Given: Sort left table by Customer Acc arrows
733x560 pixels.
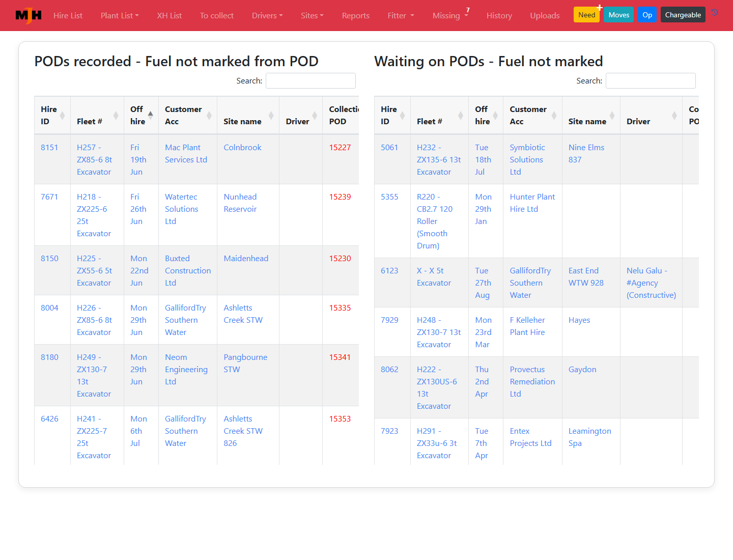Looking at the screenshot, I should [209, 116].
